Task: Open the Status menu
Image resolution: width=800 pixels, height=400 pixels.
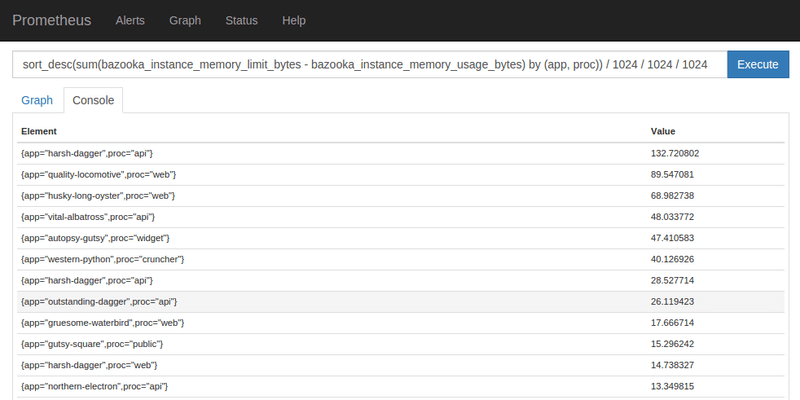Action: coord(241,20)
